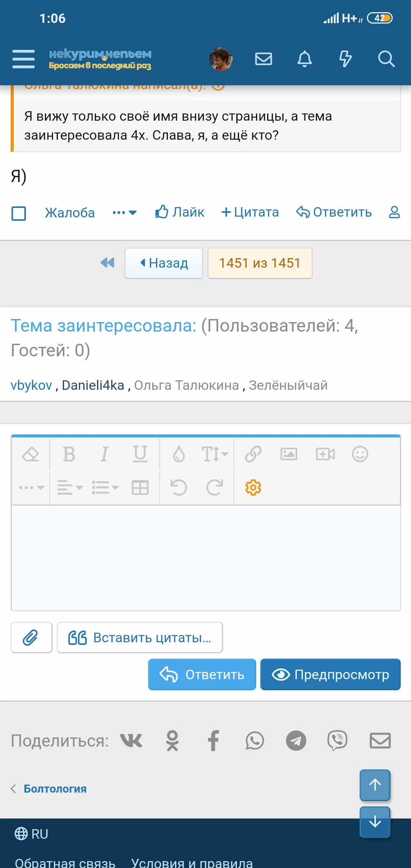Open the text color droplet picker

point(179,454)
